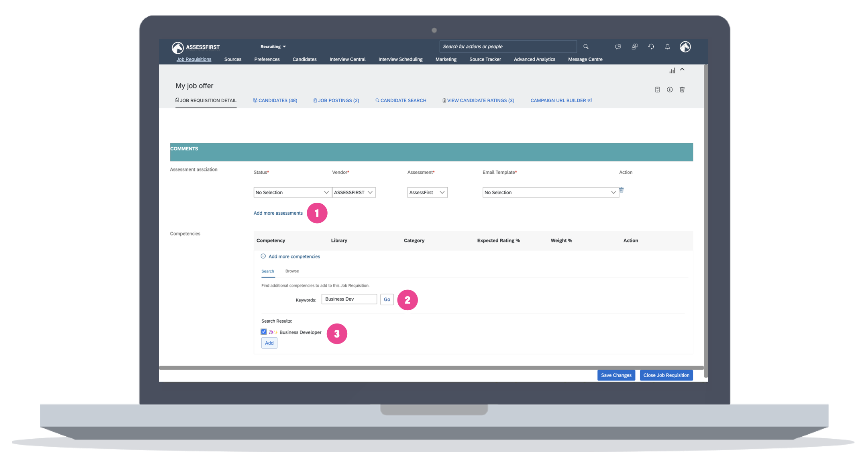Open user profile avatar icon
Viewport: 868px width, 468px height.
pos(685,47)
